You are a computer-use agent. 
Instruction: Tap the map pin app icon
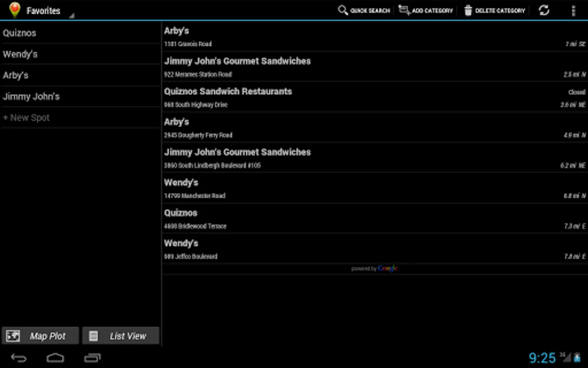pos(15,10)
